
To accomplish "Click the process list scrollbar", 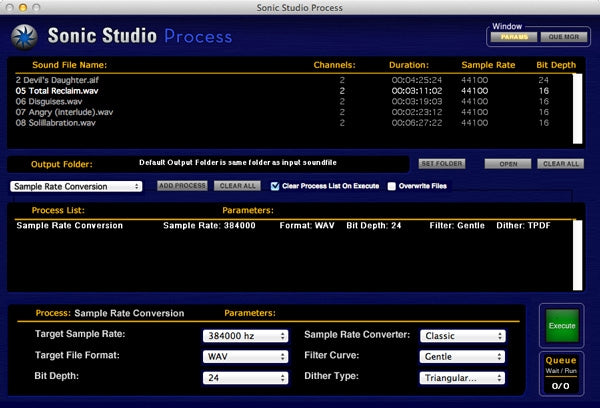I will 577,255.
